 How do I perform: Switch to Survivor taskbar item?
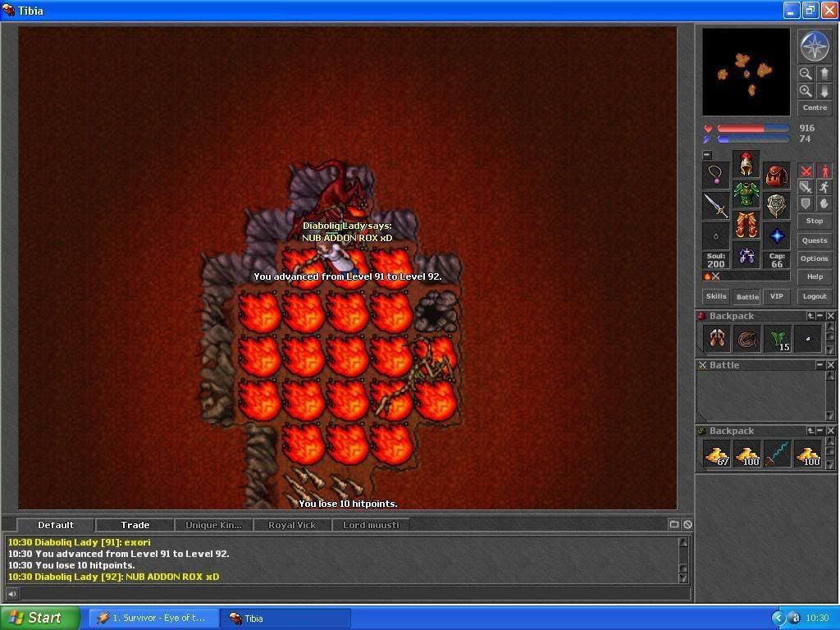click(153, 619)
